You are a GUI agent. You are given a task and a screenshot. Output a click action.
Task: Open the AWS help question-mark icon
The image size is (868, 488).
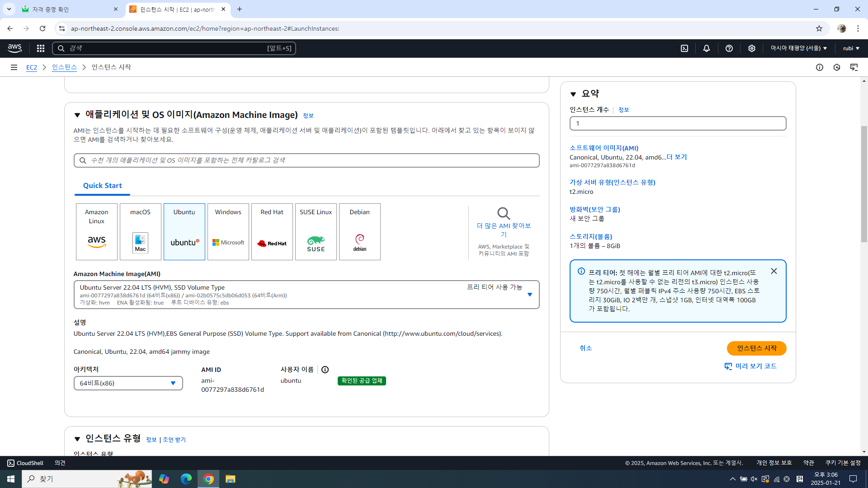pyautogui.click(x=729, y=48)
